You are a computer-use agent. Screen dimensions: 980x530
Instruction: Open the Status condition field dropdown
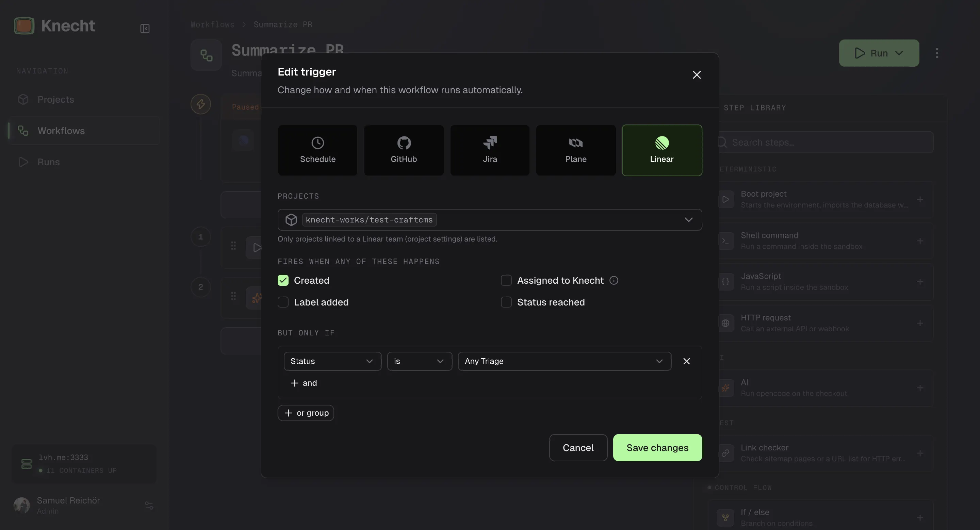pyautogui.click(x=332, y=361)
